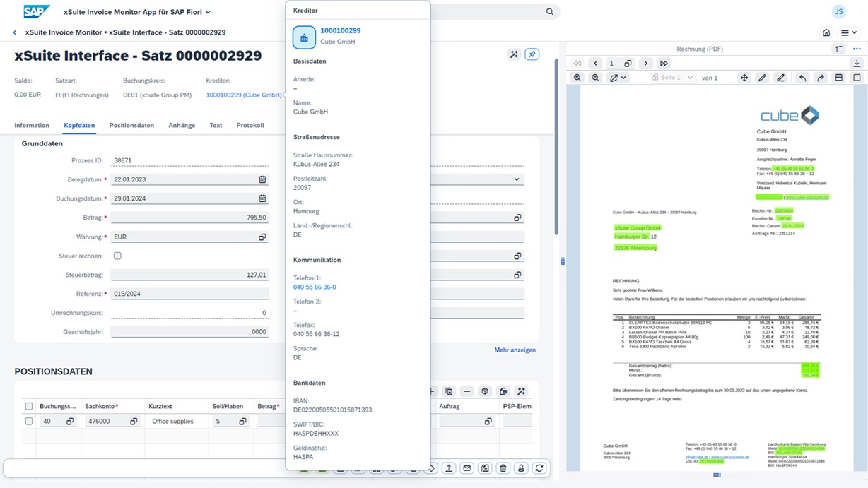
Task: Open the dropdown right of Belegdatum row
Action: click(x=517, y=179)
